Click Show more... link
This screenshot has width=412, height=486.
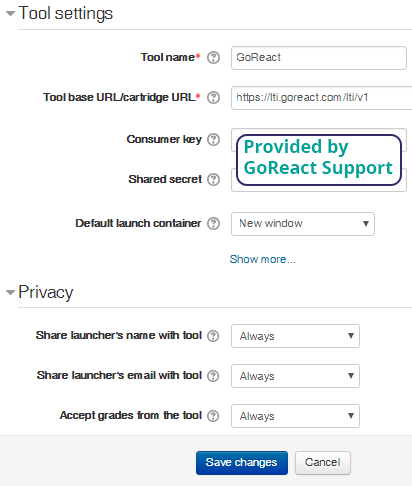tap(263, 259)
